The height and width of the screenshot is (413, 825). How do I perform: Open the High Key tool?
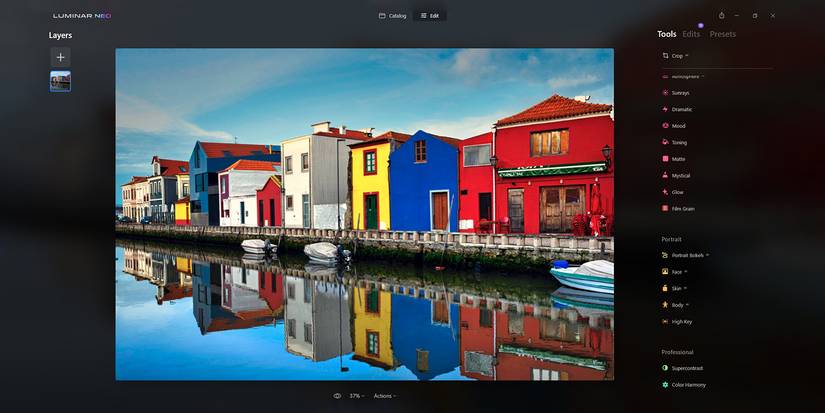tap(677, 321)
